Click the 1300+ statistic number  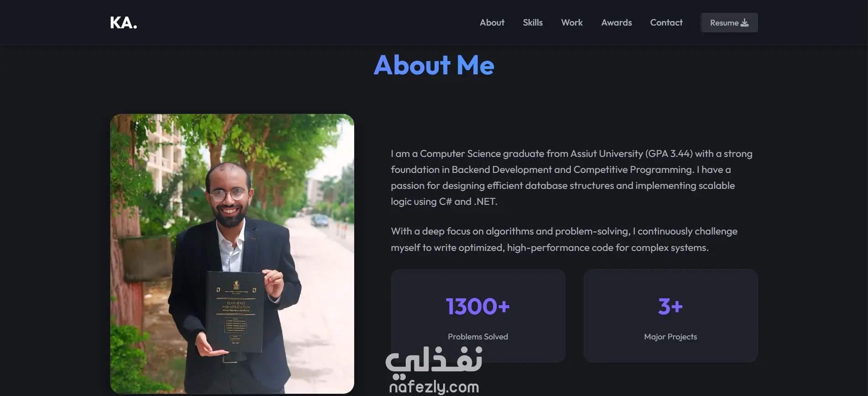[478, 306]
